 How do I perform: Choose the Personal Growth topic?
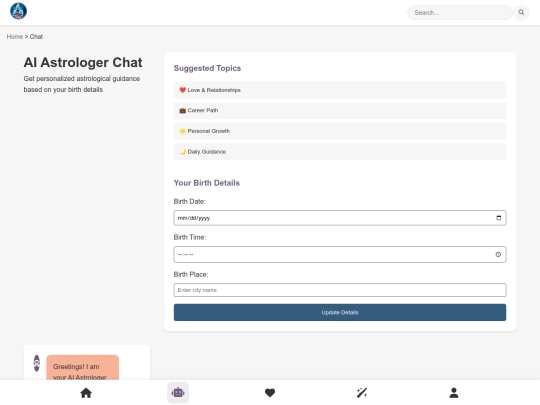coord(340,131)
